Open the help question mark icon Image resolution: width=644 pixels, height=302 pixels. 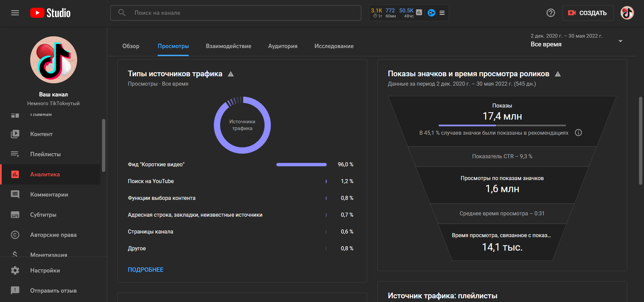550,13
